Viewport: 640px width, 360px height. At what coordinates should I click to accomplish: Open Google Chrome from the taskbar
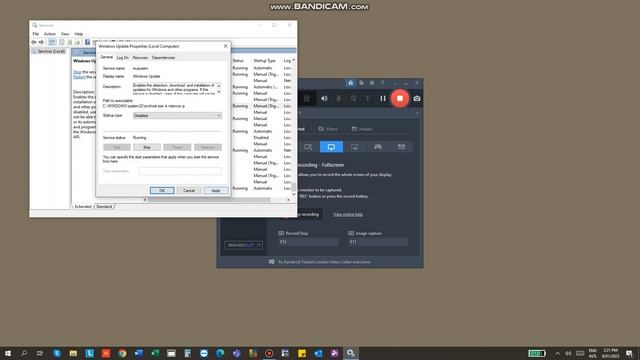122,353
